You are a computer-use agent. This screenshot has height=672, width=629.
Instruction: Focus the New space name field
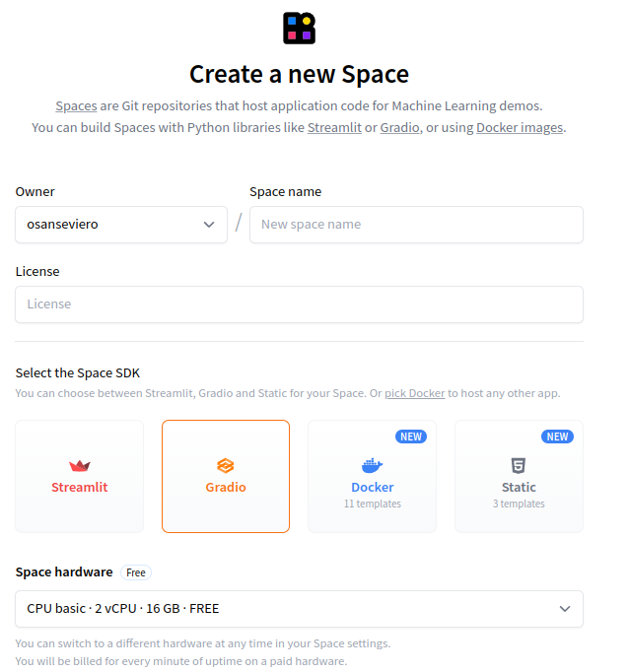point(416,224)
